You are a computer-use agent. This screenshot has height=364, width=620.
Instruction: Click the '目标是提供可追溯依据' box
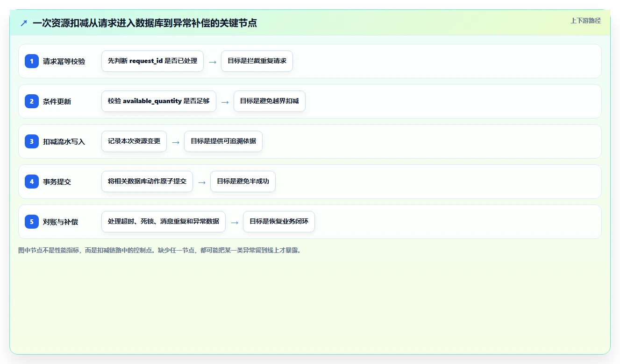point(223,141)
